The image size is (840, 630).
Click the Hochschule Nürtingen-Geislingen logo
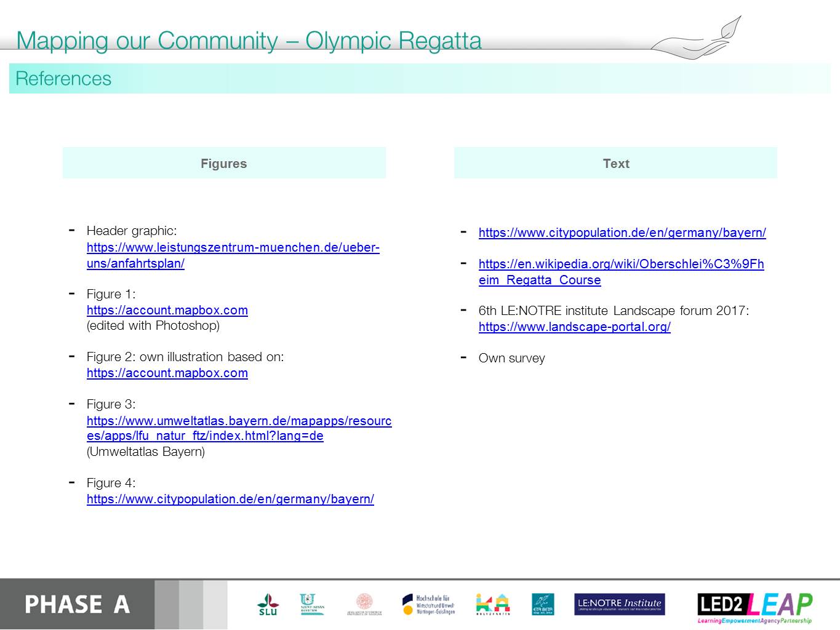(428, 604)
